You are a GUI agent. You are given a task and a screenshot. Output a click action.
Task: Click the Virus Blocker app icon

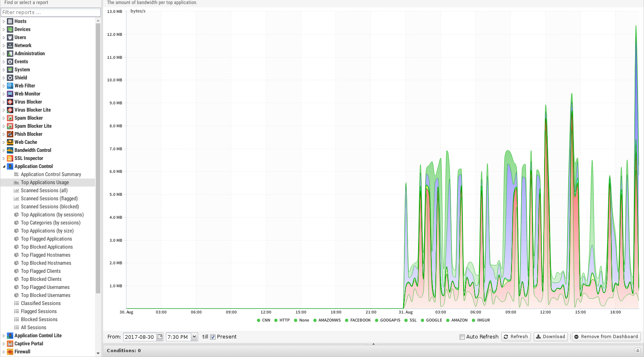(x=10, y=102)
